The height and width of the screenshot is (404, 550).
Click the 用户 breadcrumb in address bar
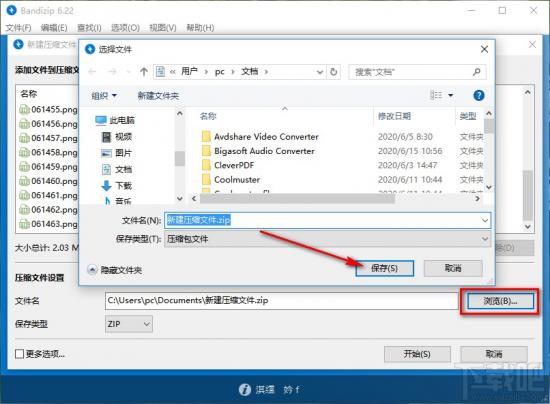click(189, 72)
